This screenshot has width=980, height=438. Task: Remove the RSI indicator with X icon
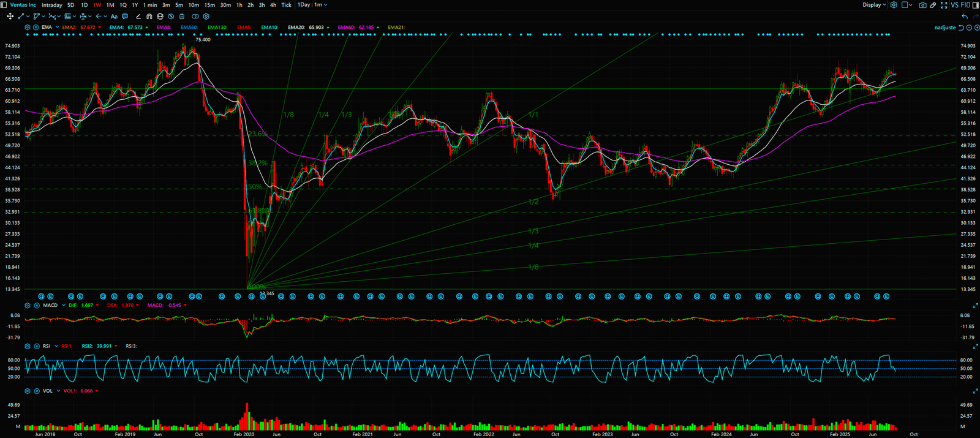pyautogui.click(x=37, y=346)
